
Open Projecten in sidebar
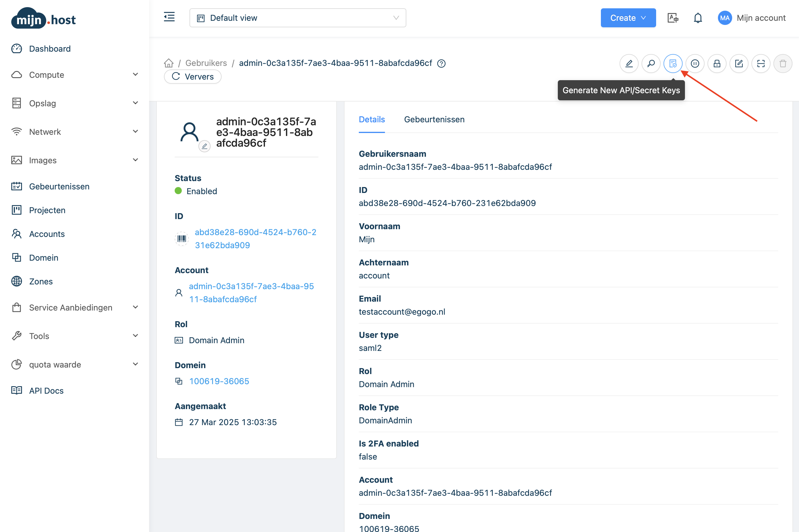[x=47, y=210]
